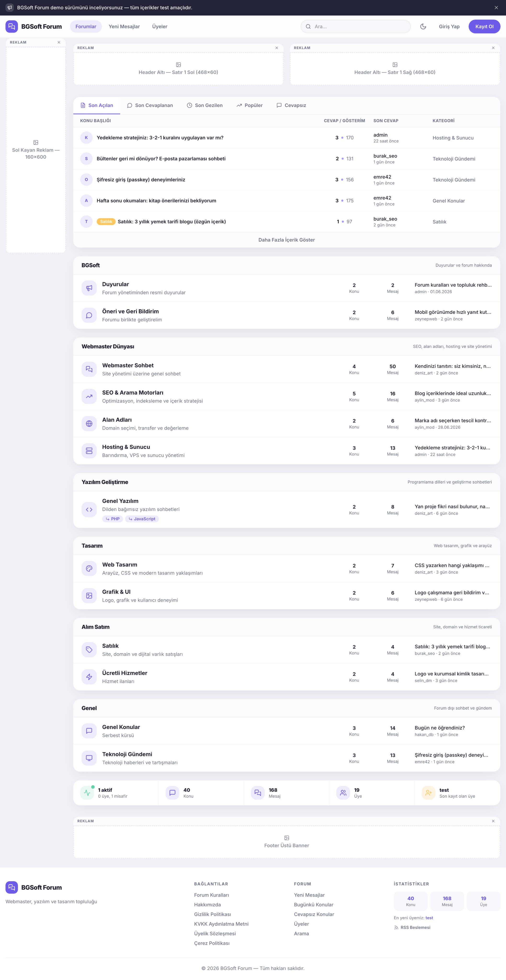The width and height of the screenshot is (506, 980).
Task: Close the Footer Üstü Banner ad
Action: click(494, 821)
